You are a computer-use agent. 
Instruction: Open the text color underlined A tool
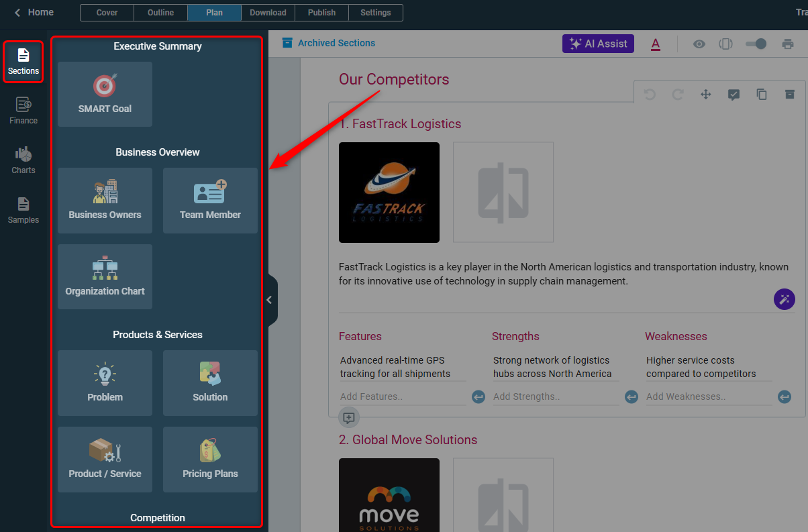[656, 44]
